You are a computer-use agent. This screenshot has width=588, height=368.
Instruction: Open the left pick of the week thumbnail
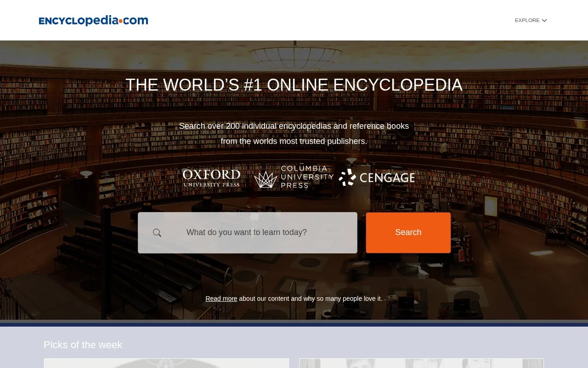tap(166, 363)
